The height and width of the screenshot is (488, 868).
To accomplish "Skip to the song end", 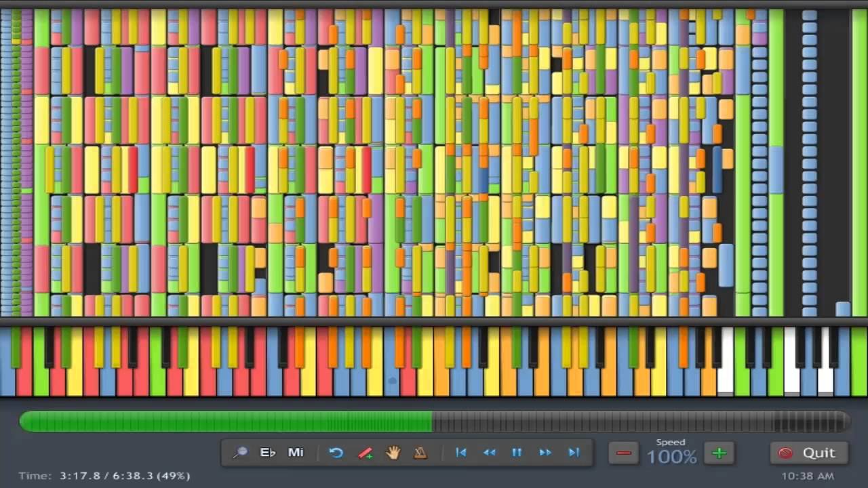I will point(574,453).
